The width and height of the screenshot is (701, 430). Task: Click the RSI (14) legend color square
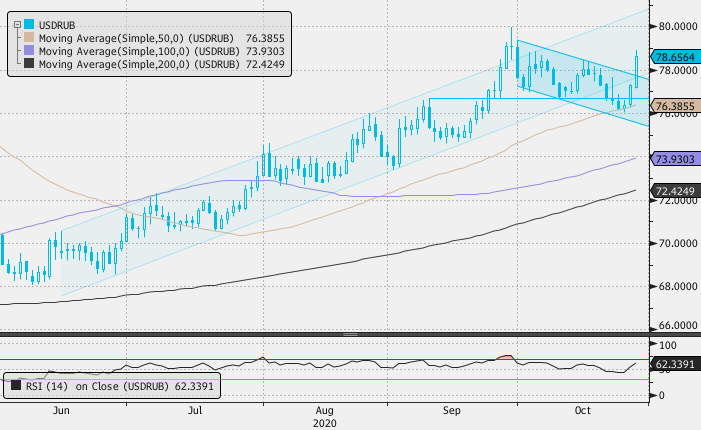(x=17, y=383)
